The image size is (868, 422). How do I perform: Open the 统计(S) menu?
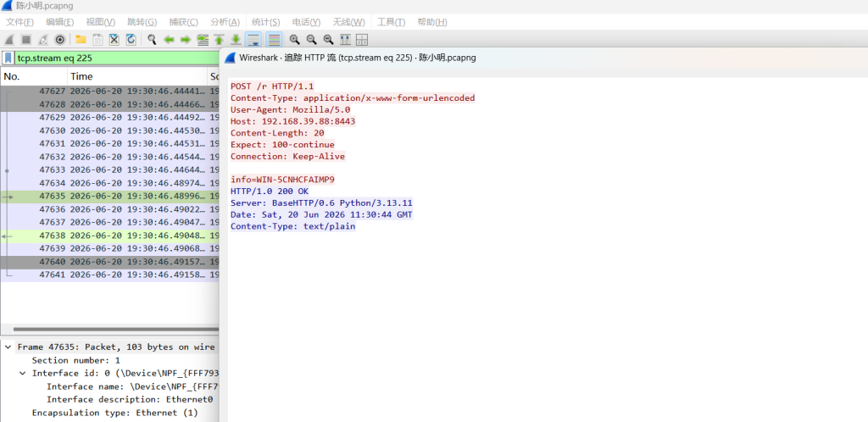[265, 22]
